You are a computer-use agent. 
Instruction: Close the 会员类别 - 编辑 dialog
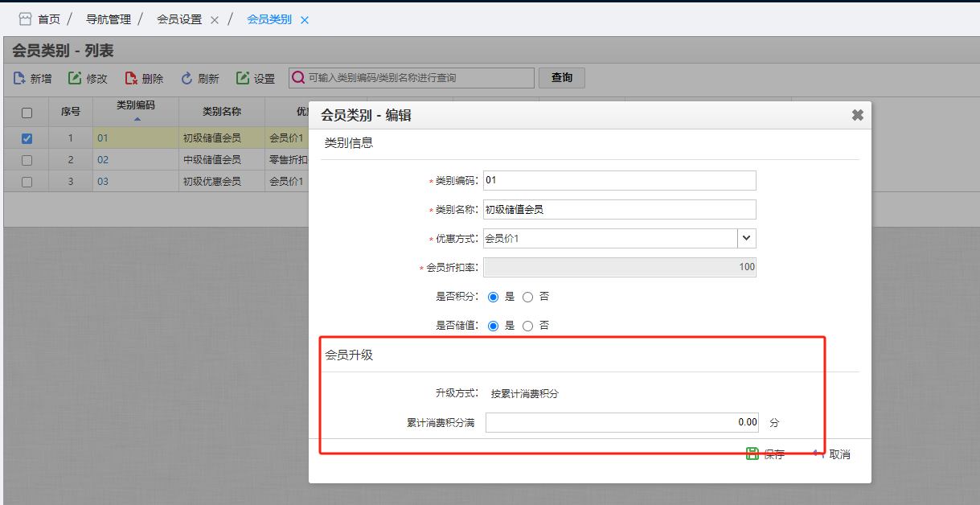(x=858, y=115)
